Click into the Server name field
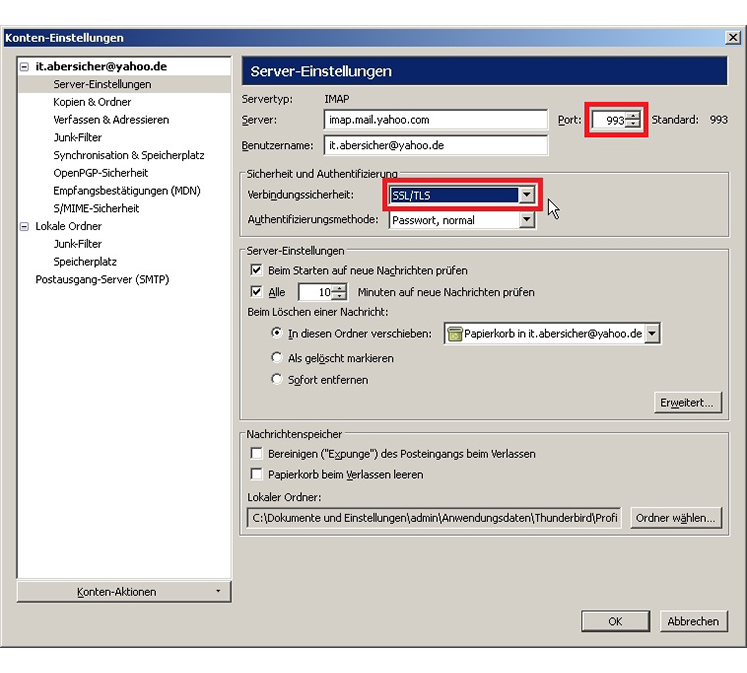 coord(436,120)
